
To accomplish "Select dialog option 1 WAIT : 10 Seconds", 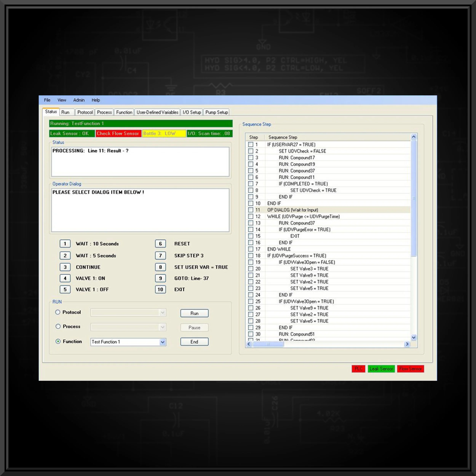I will click(x=65, y=244).
